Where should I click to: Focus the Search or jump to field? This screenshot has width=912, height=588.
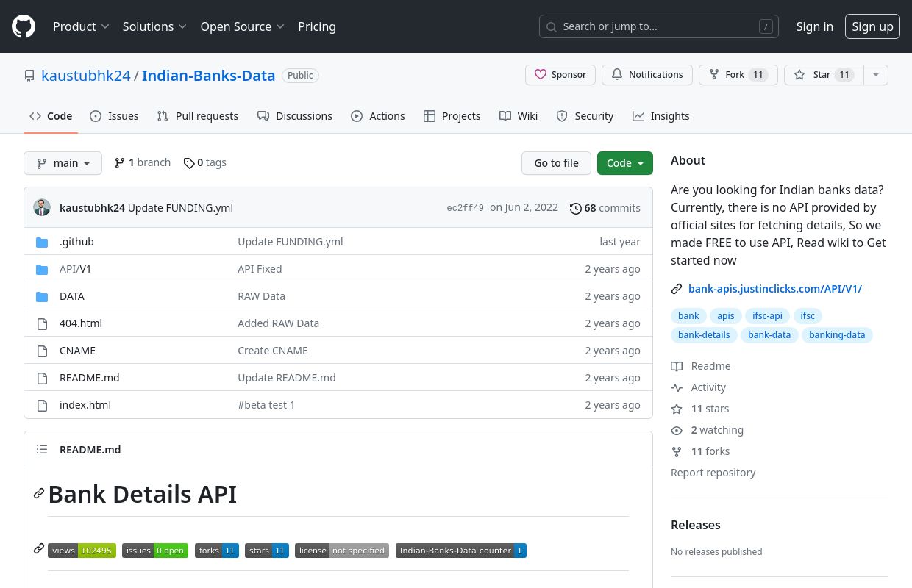pos(659,26)
